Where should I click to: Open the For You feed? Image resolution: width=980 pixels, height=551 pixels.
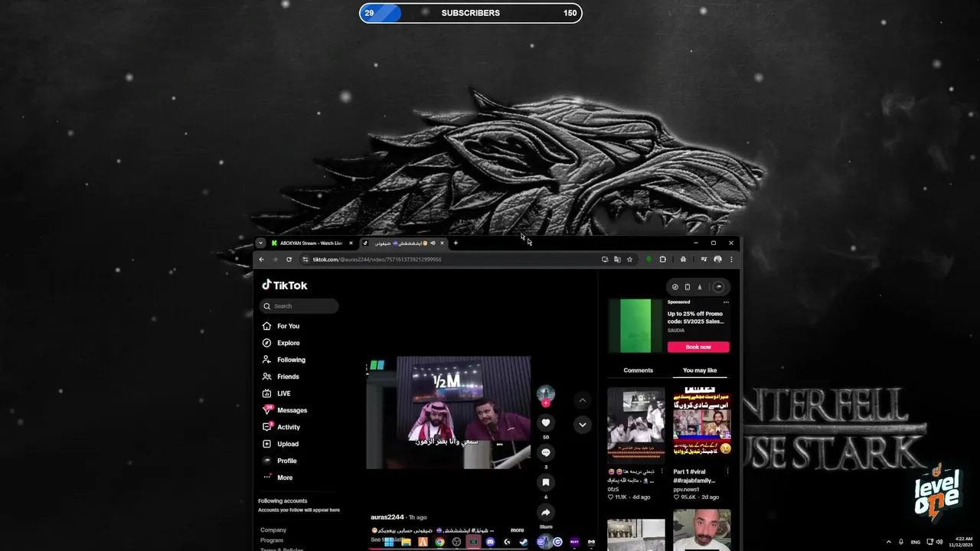coord(282,326)
